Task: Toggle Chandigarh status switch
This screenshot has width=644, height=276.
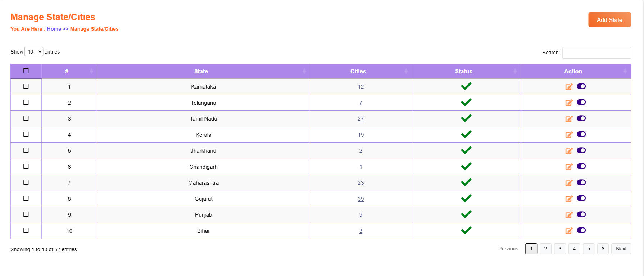Action: click(x=581, y=166)
